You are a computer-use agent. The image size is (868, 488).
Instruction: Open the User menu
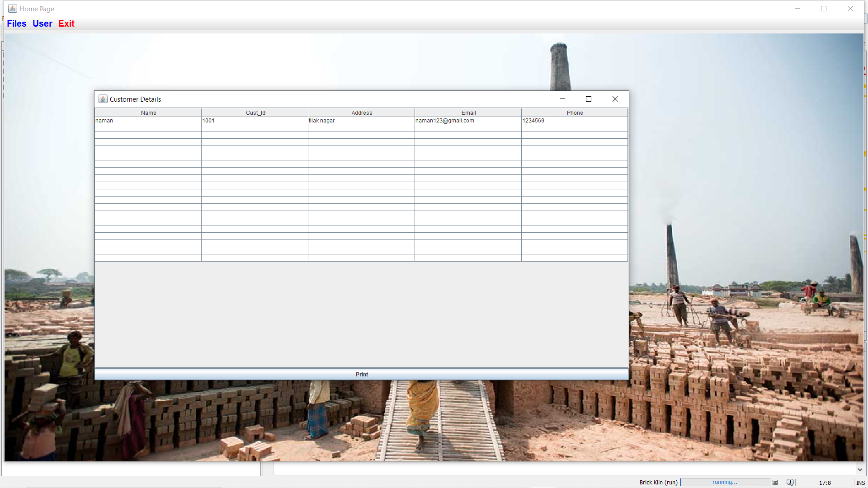click(42, 23)
